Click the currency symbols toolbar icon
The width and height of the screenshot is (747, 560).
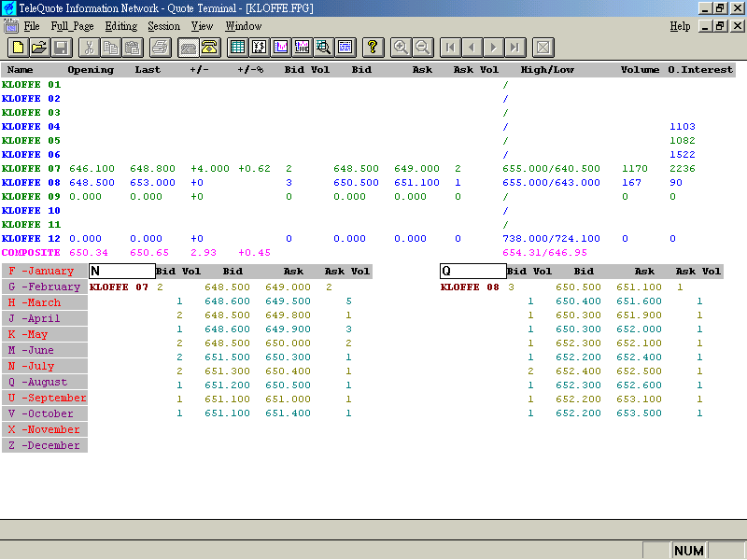(x=259, y=48)
